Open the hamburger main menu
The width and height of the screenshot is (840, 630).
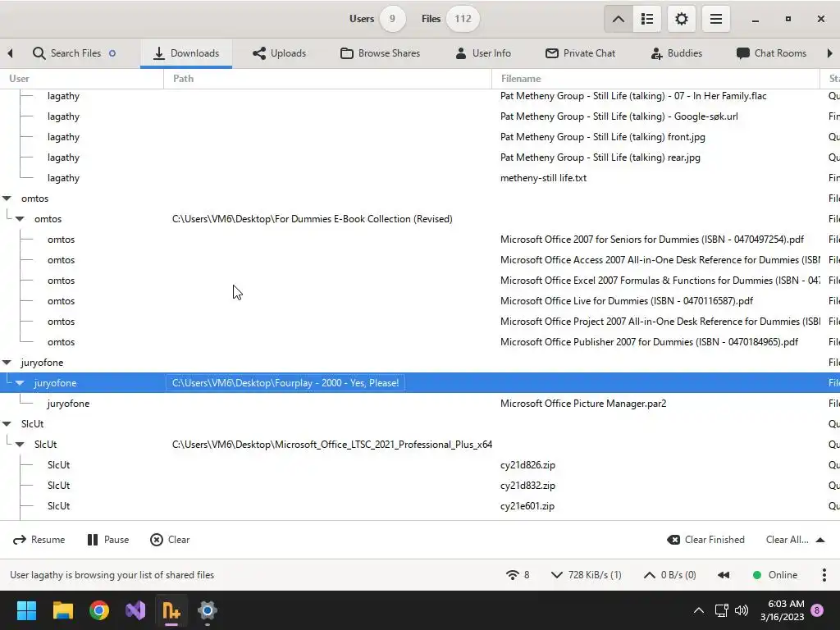click(x=716, y=19)
